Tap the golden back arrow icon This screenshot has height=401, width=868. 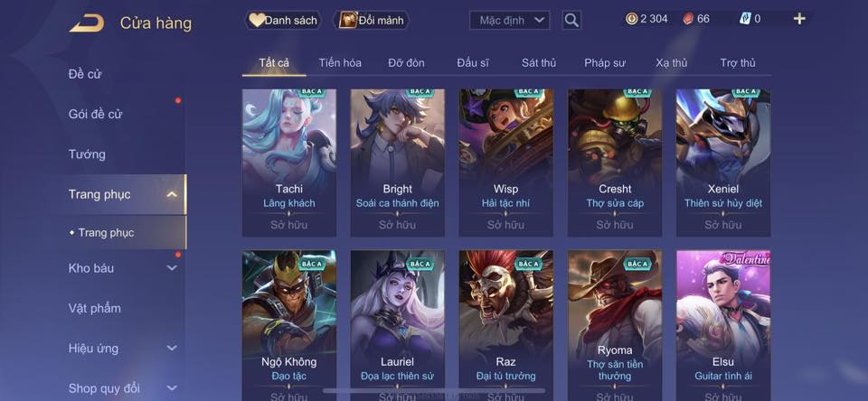pos(87,23)
